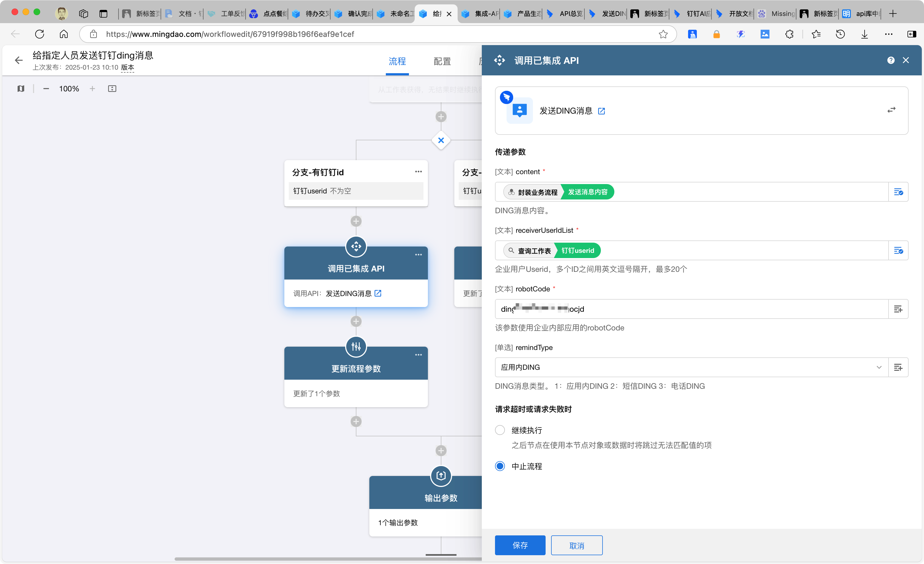Switch to the 流程 tab
The image size is (924, 564).
[397, 62]
